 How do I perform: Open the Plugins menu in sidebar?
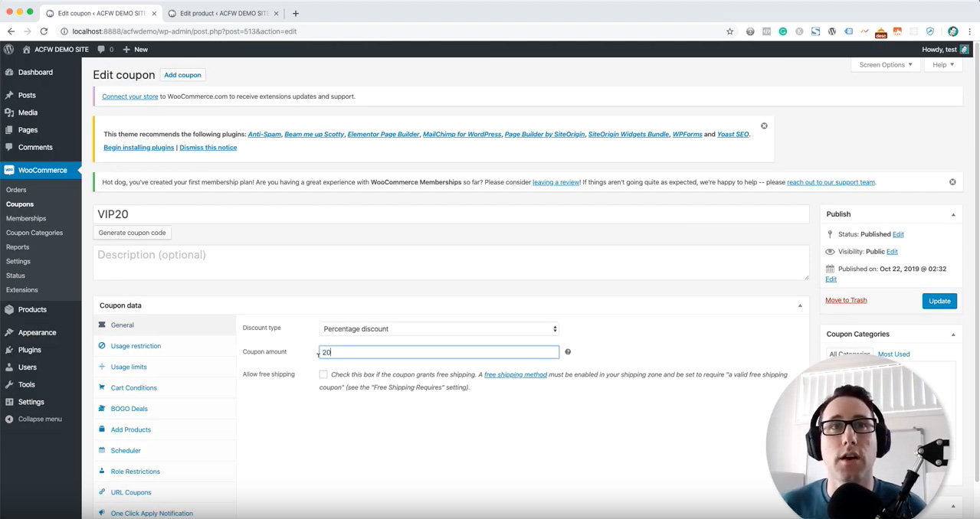point(30,350)
